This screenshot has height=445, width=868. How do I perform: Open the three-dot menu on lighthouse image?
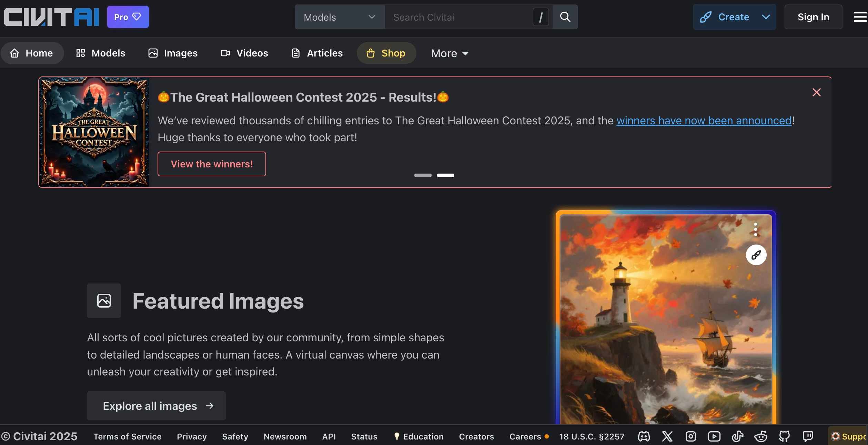click(x=755, y=229)
